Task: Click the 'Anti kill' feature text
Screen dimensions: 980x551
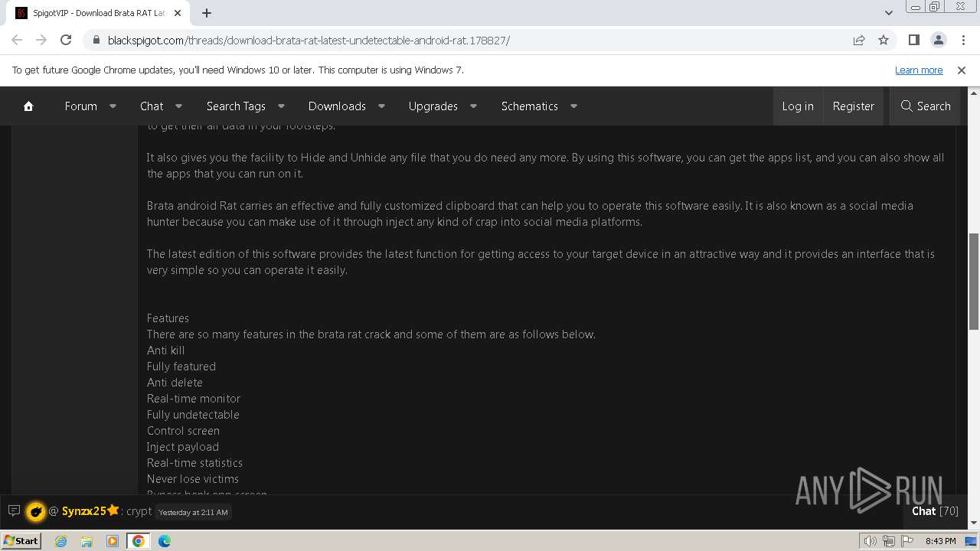Action: (165, 350)
